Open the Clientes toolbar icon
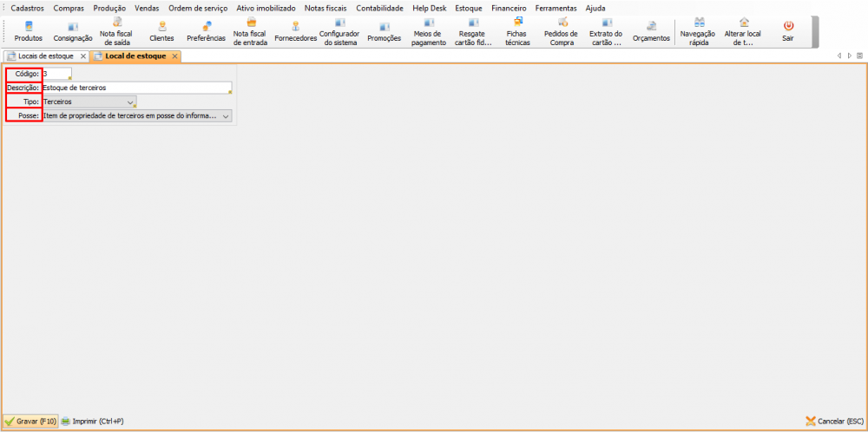The width and height of the screenshot is (868, 432). (x=161, y=31)
